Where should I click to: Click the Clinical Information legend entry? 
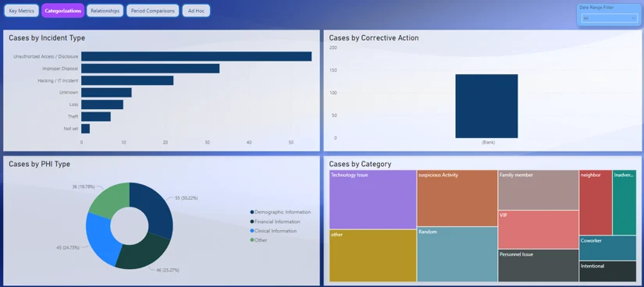click(x=273, y=231)
